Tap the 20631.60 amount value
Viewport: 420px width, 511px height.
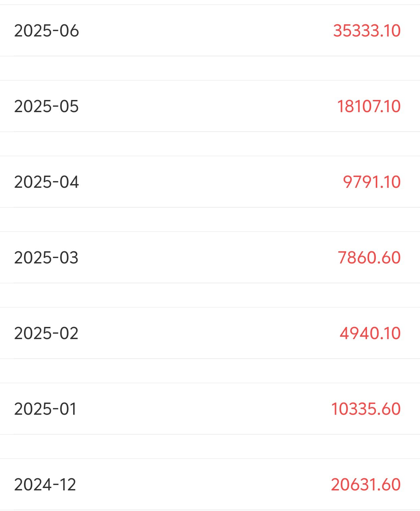[x=366, y=484]
